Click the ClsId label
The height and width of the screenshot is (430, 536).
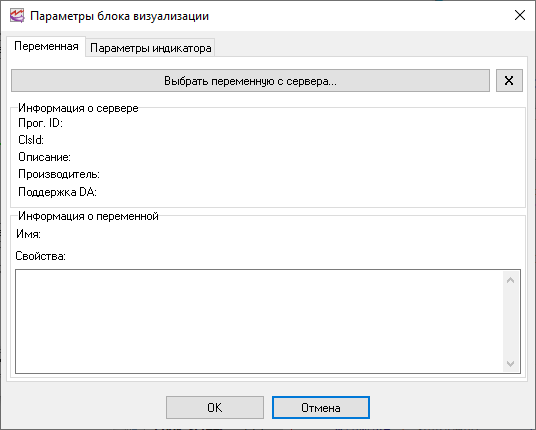point(31,140)
